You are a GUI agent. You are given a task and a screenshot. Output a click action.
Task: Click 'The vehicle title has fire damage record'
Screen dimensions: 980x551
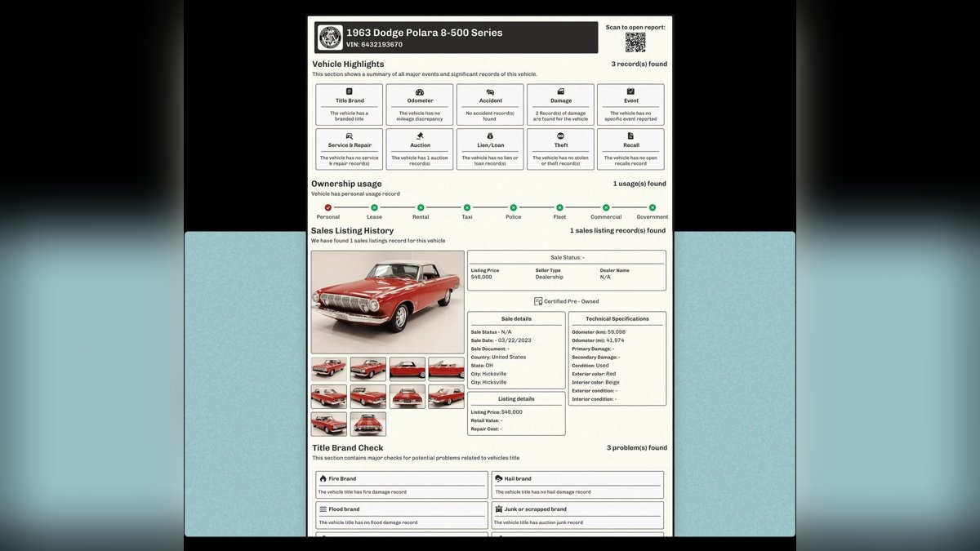point(362,492)
